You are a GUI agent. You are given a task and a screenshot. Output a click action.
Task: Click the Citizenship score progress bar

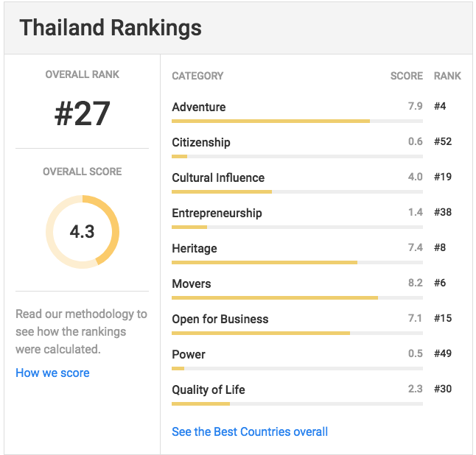[x=297, y=157]
